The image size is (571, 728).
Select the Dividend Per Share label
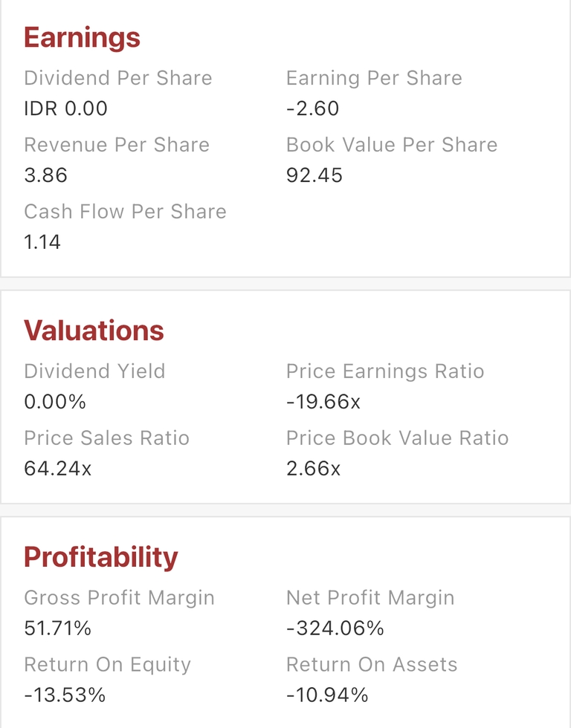pyautogui.click(x=118, y=78)
